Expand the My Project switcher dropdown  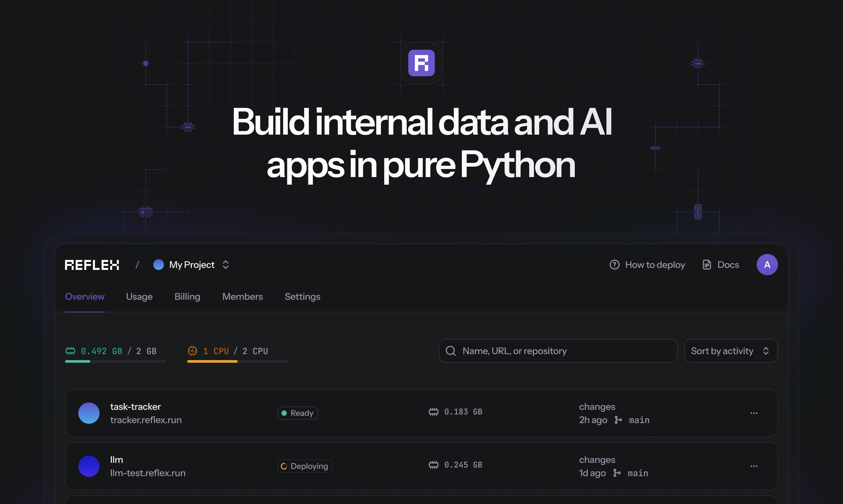click(x=226, y=265)
